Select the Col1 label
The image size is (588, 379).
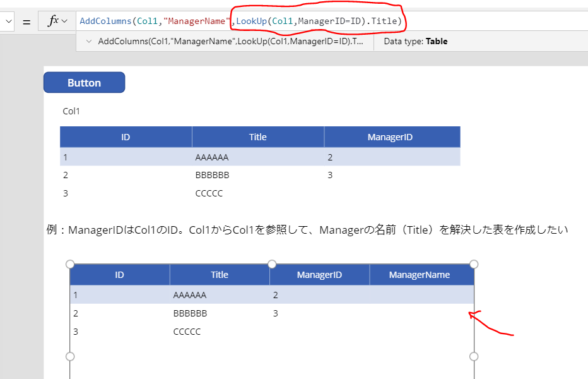click(x=71, y=111)
